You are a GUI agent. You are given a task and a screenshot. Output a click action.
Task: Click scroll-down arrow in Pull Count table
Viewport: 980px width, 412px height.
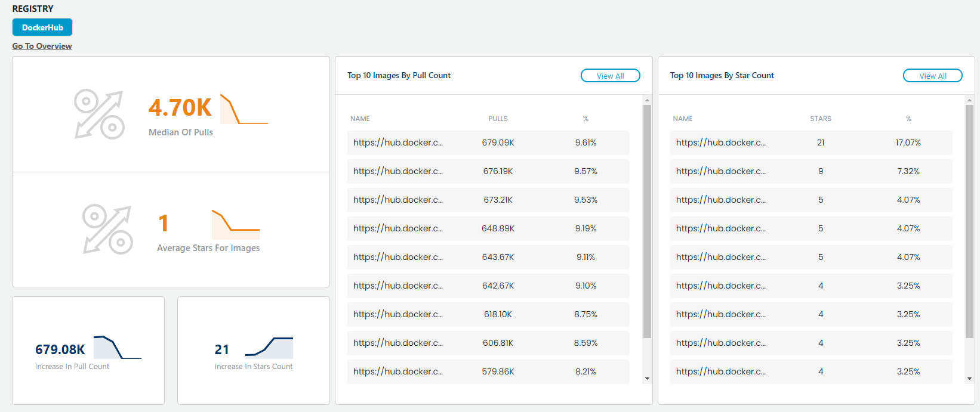(x=647, y=379)
